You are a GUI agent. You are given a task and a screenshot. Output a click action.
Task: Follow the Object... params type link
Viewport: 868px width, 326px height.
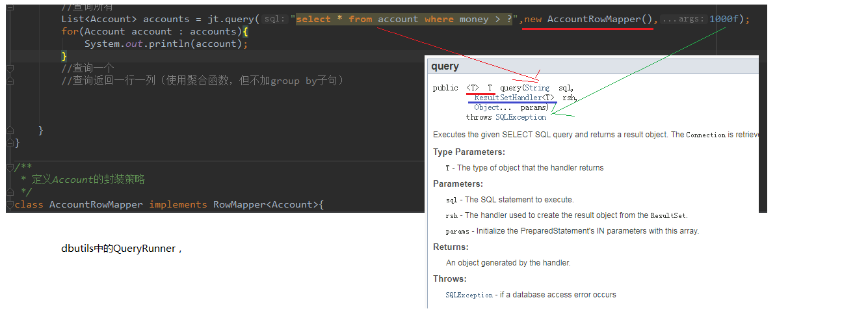click(x=487, y=107)
